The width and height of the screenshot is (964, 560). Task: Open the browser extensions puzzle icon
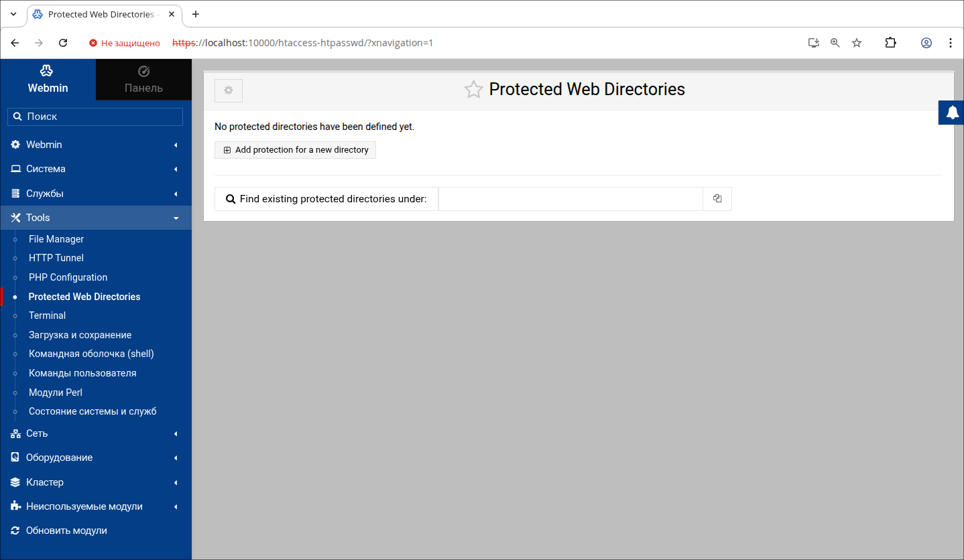pyautogui.click(x=890, y=43)
